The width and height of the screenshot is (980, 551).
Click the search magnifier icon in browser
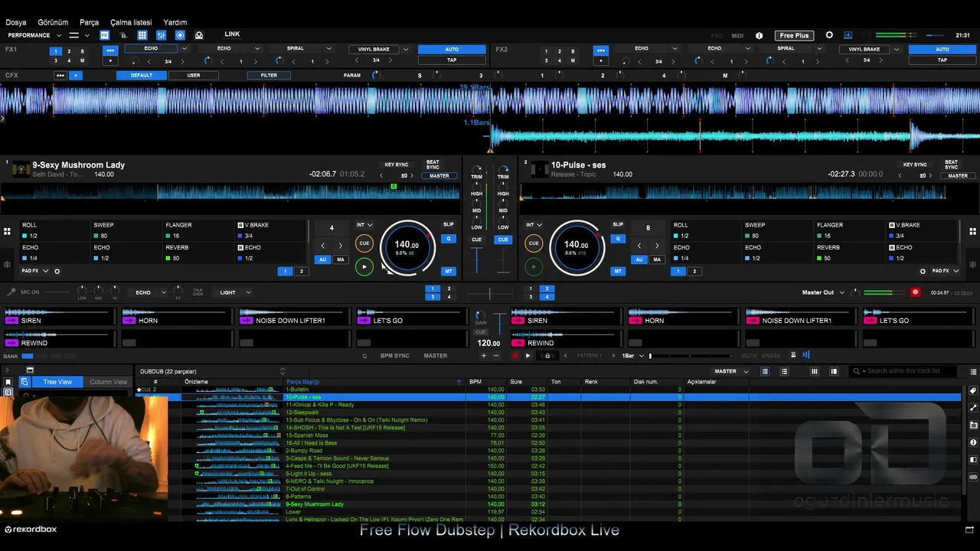[x=857, y=371]
